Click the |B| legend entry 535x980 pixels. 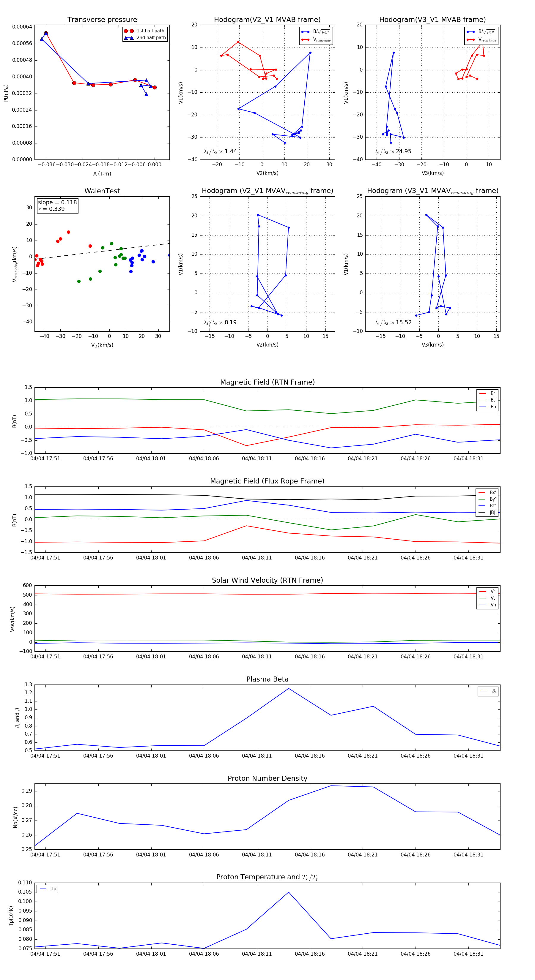(x=487, y=513)
